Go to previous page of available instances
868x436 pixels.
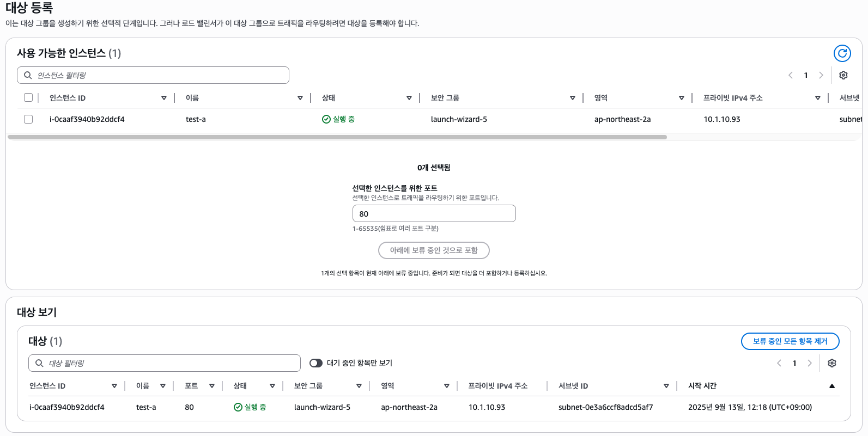point(791,75)
